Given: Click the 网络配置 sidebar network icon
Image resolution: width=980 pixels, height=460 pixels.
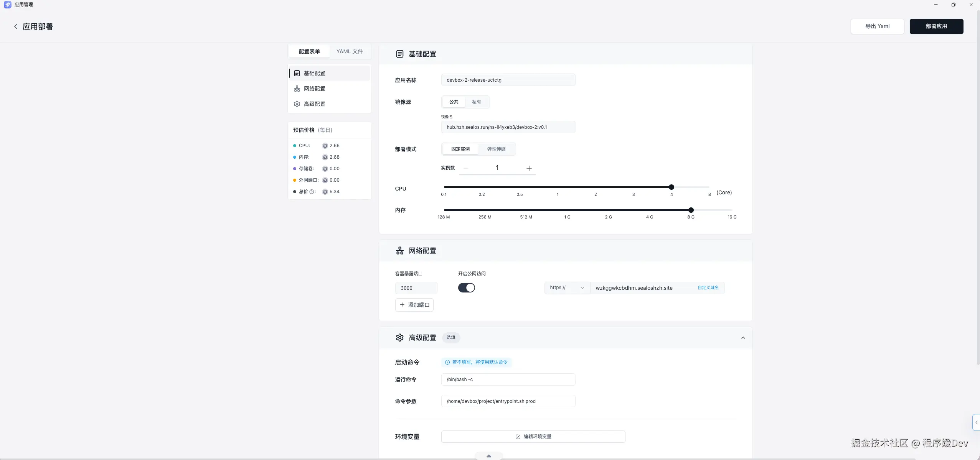Looking at the screenshot, I should coord(297,89).
